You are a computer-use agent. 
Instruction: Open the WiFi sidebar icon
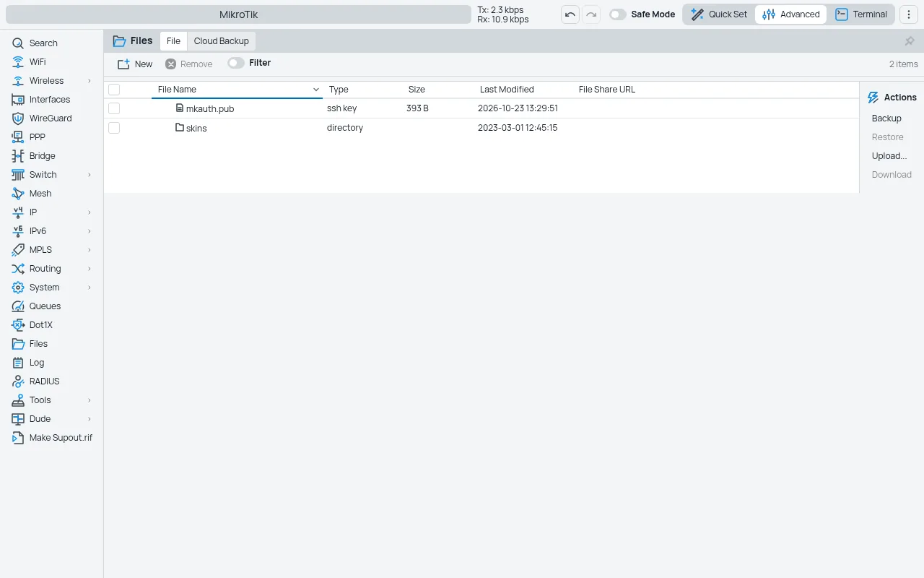coord(18,62)
